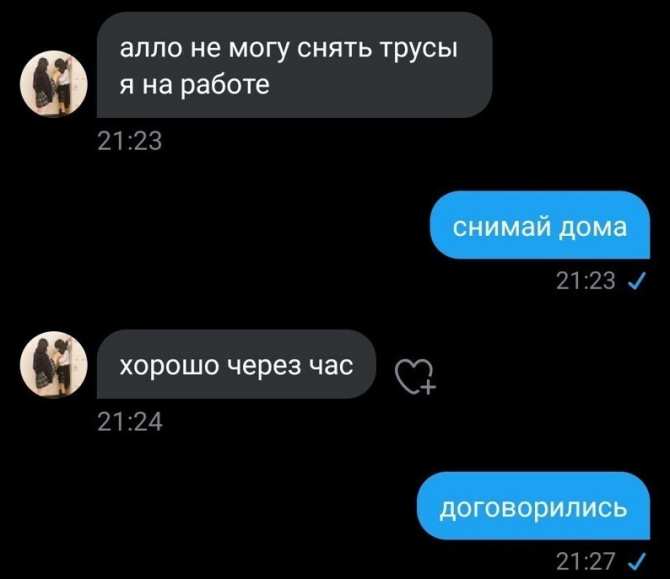
Task: Add a heart reaction to "хорошо через час"
Action: point(415,376)
